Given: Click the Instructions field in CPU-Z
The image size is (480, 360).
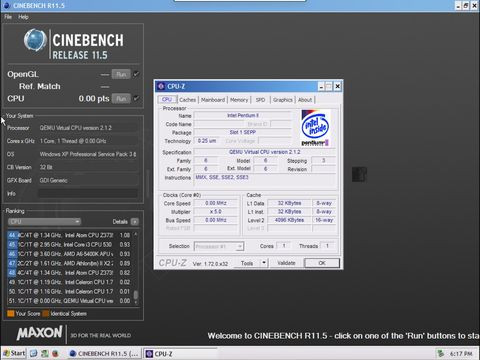Looking at the screenshot, I should click(265, 181).
